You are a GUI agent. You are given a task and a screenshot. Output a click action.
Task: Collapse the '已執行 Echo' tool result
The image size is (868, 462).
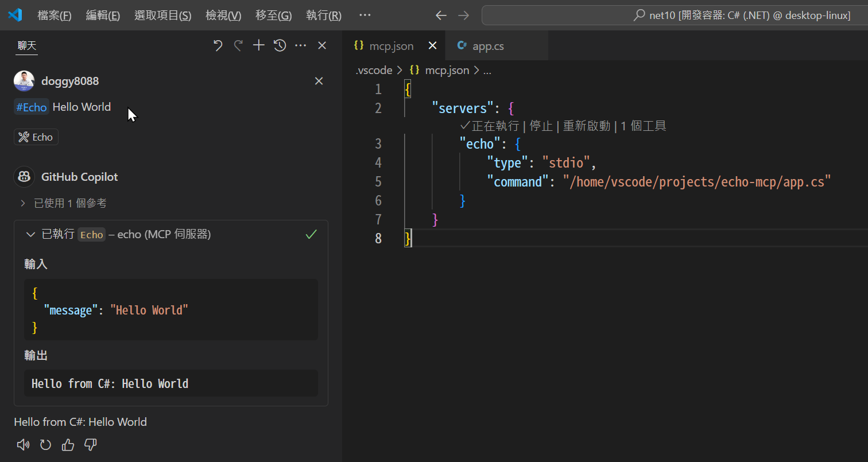click(x=30, y=234)
